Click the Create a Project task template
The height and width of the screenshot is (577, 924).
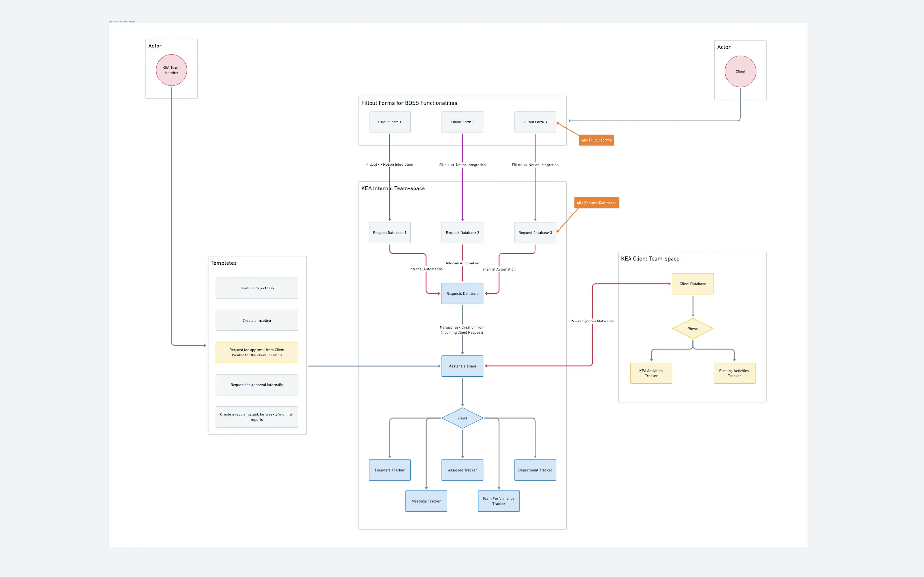click(257, 288)
